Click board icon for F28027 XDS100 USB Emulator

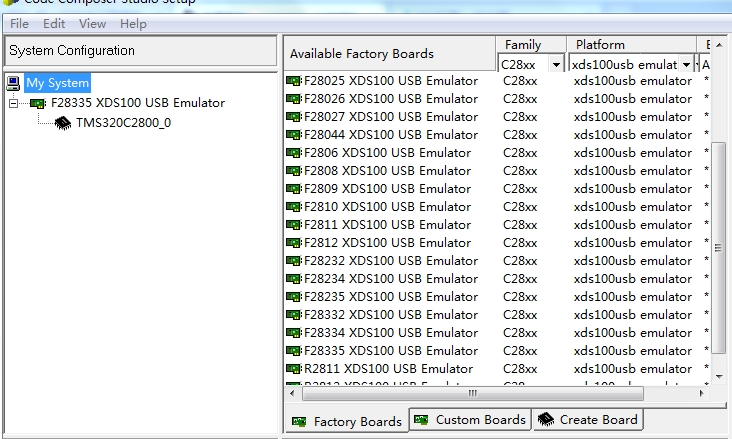[294, 117]
